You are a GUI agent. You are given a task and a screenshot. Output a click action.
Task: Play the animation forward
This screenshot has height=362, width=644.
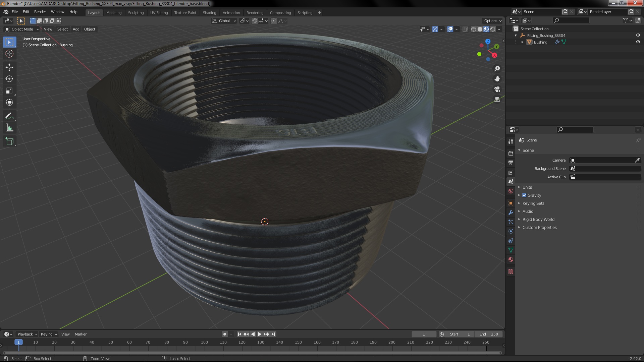click(260, 334)
